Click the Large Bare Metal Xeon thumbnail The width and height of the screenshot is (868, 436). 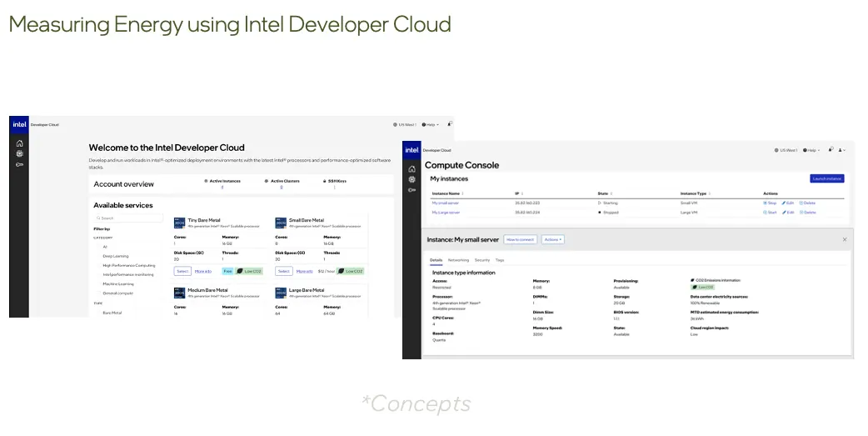(281, 293)
